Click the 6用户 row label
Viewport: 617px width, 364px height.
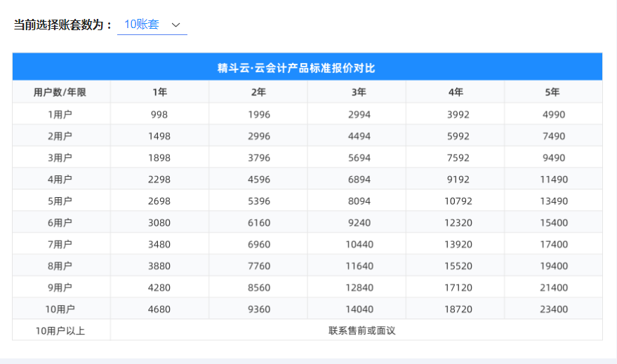click(61, 222)
